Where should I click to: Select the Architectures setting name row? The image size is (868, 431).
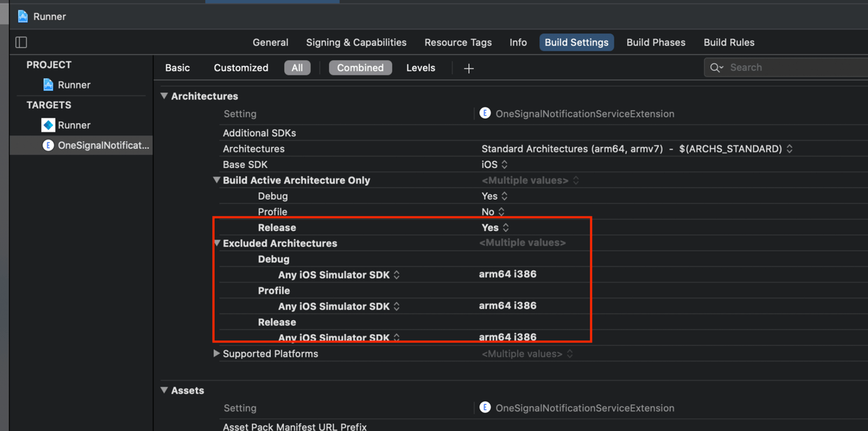254,149
